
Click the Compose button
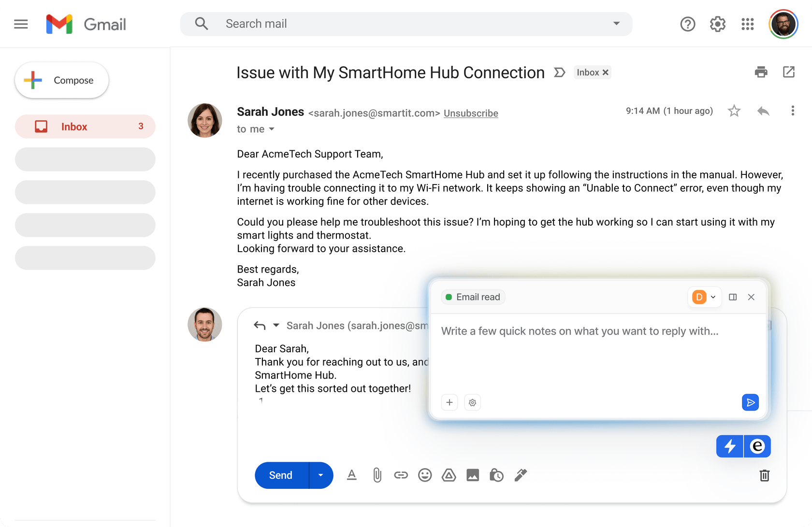point(62,80)
